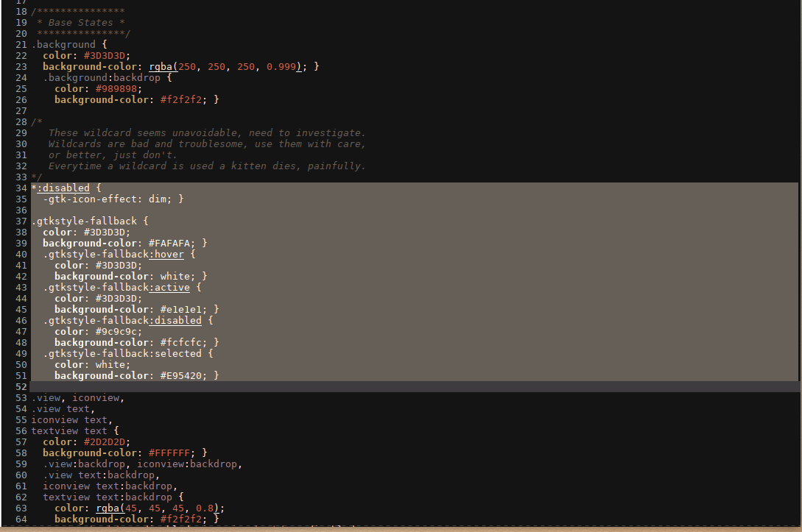Click '.view text:backdrop,' on line 60
Screen dimensions: 802x532
[102, 475]
